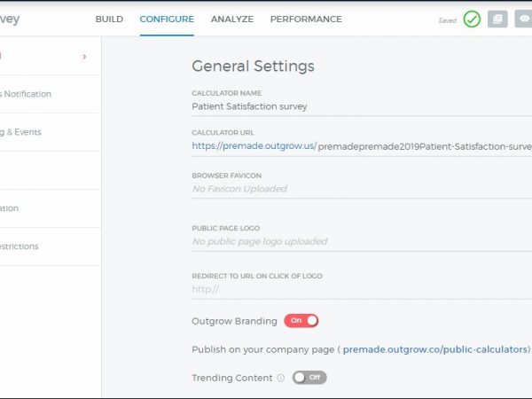Click the Public Page Logo upload field
532x399 pixels.
355,241
